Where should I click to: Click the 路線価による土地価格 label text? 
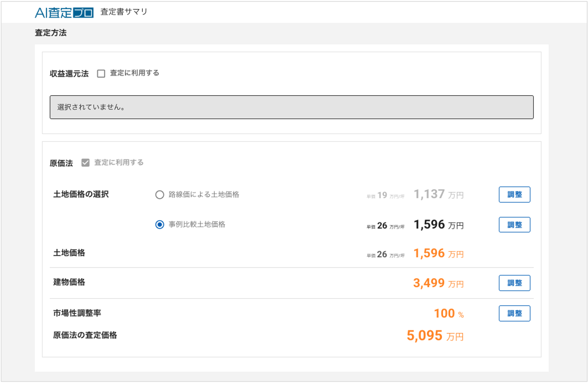(x=204, y=195)
